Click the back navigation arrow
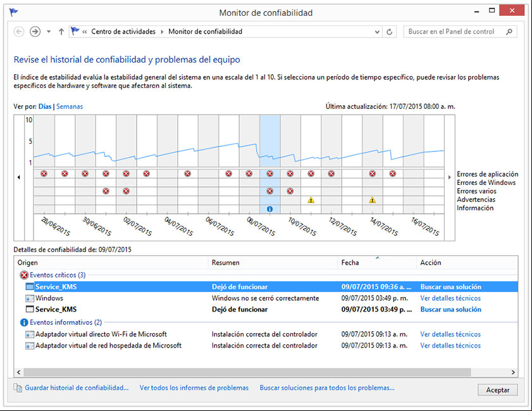Image resolution: width=532 pixels, height=411 pixels. click(x=19, y=32)
